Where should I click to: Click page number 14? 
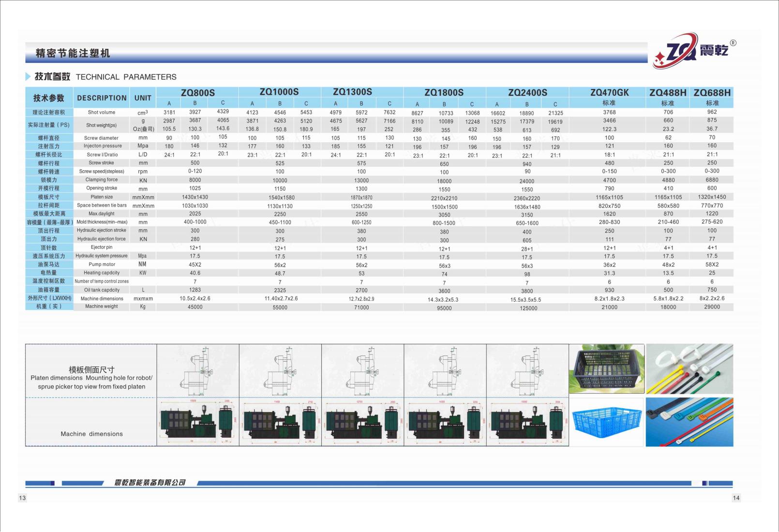pos(736,498)
